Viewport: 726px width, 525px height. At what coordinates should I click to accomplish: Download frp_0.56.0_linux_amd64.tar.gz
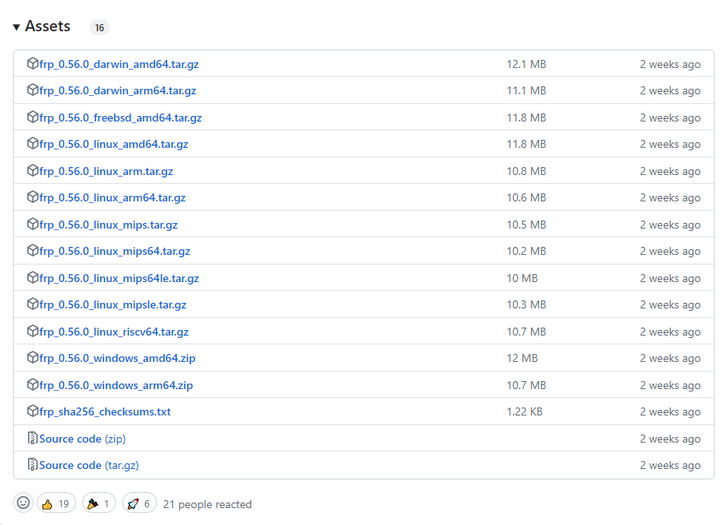coord(113,144)
